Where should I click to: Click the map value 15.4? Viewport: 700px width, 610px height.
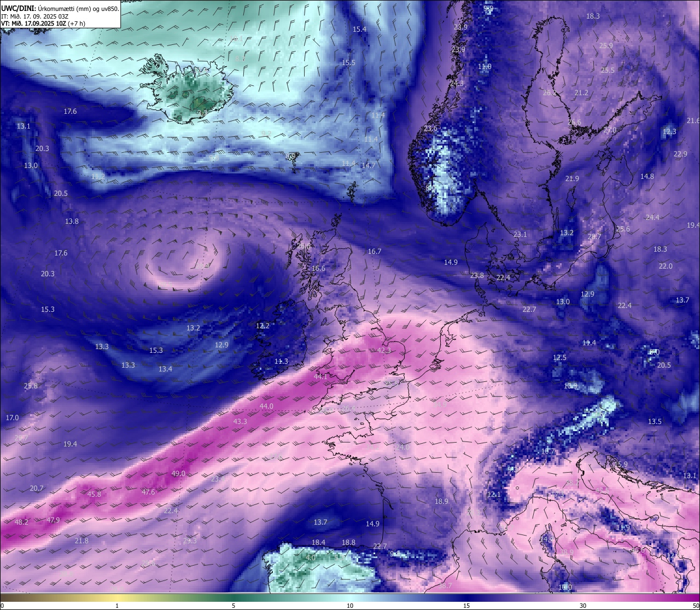click(359, 29)
